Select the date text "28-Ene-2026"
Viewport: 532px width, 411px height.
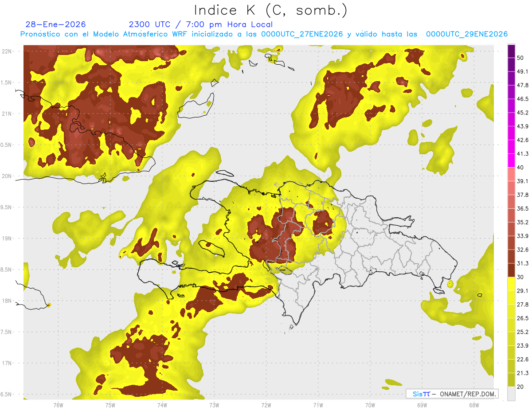(56, 24)
